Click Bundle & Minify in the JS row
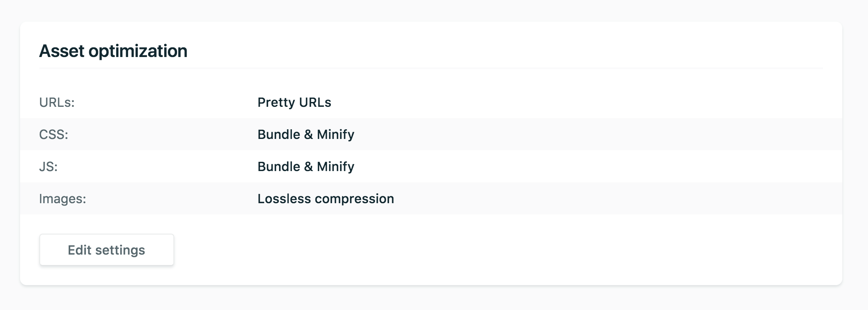The width and height of the screenshot is (868, 310). (306, 167)
